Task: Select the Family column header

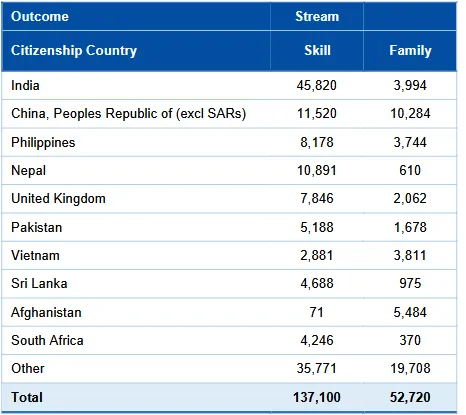Action: 410,51
